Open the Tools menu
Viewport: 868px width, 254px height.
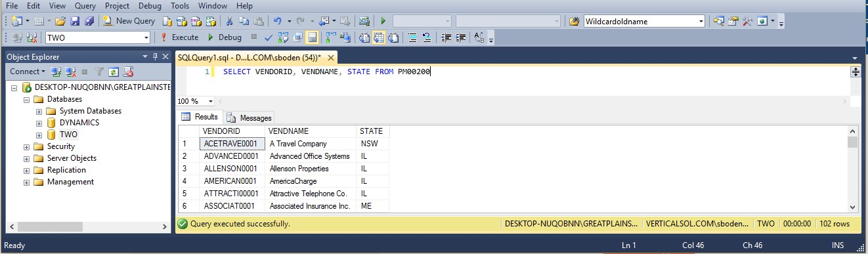tap(180, 6)
